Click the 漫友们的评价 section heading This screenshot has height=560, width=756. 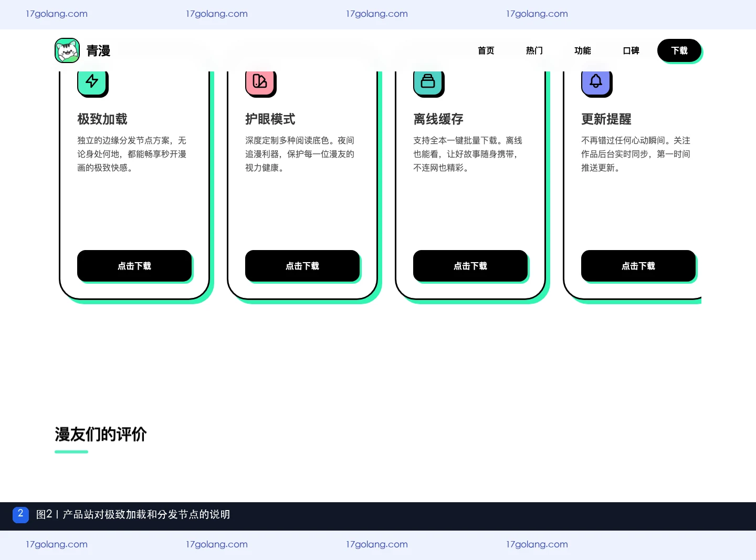click(101, 434)
